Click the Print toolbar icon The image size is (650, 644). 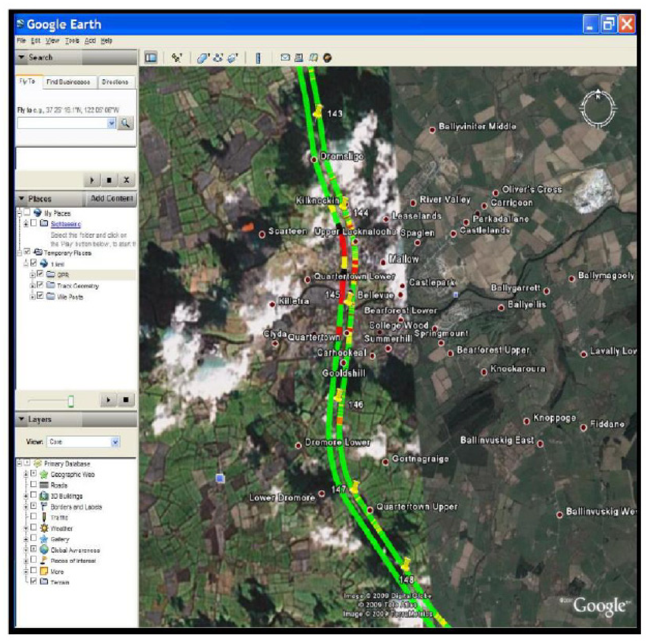tap(299, 58)
